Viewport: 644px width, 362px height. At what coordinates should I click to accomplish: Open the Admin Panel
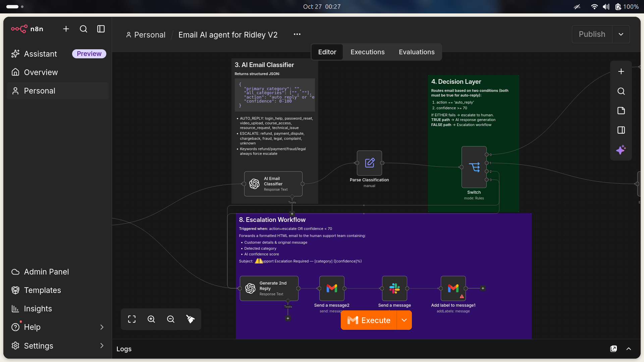tap(57, 271)
